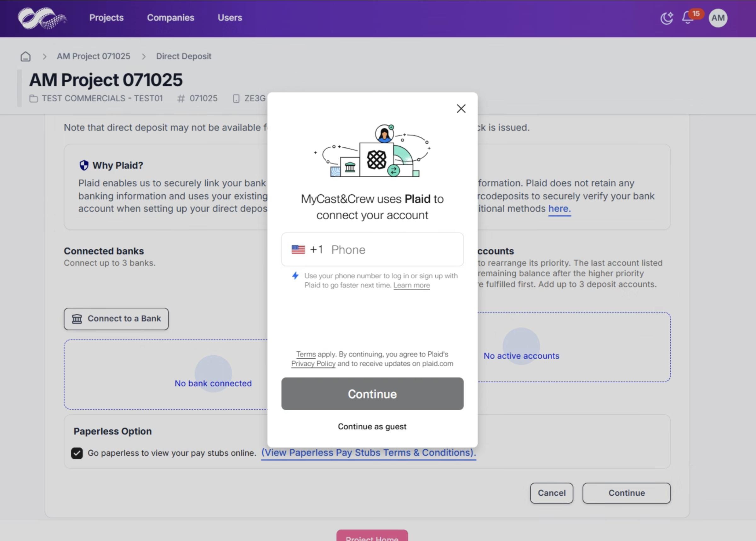Click the Plaid illustration in the dialog
756x541 pixels.
[x=372, y=151]
